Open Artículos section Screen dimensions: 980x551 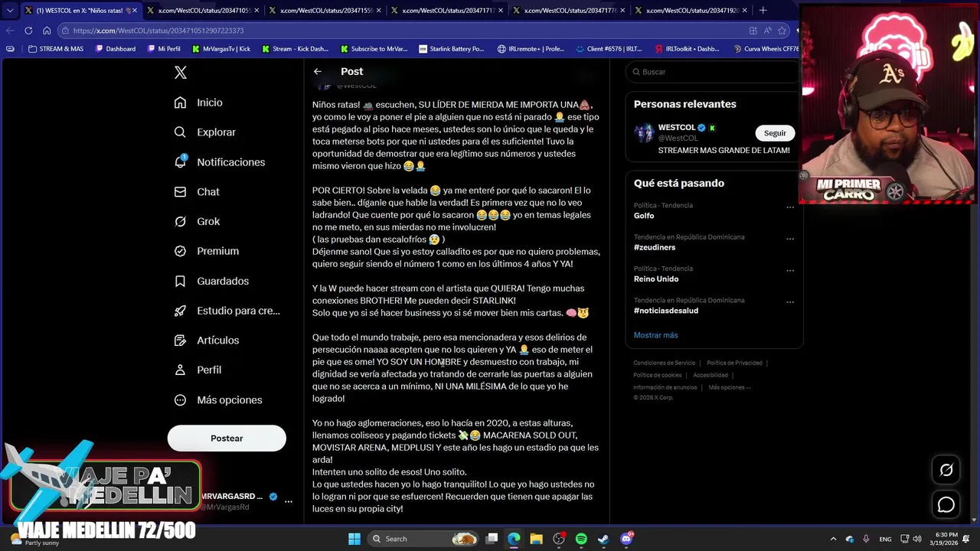(206, 341)
